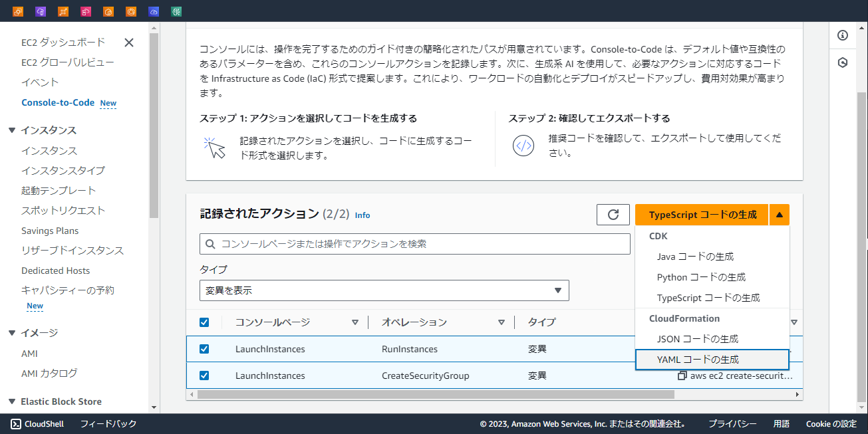Open the orange circular-ring service shortcut icon
This screenshot has width=868, height=434.
coord(131,11)
